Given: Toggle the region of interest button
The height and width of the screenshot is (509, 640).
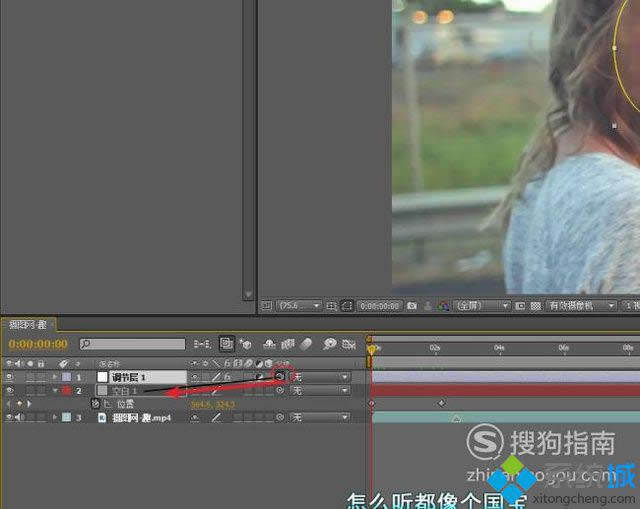Looking at the screenshot, I should (520, 306).
